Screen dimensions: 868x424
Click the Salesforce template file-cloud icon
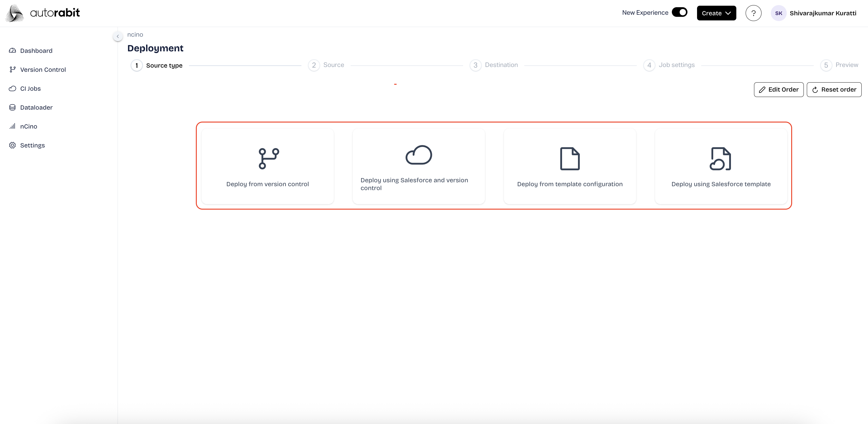point(720,158)
